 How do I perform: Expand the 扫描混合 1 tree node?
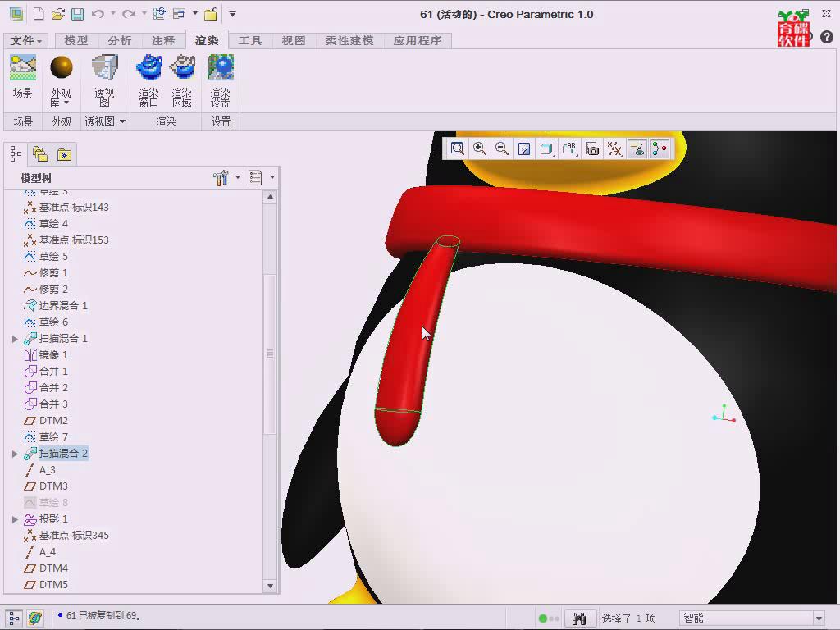click(x=15, y=339)
